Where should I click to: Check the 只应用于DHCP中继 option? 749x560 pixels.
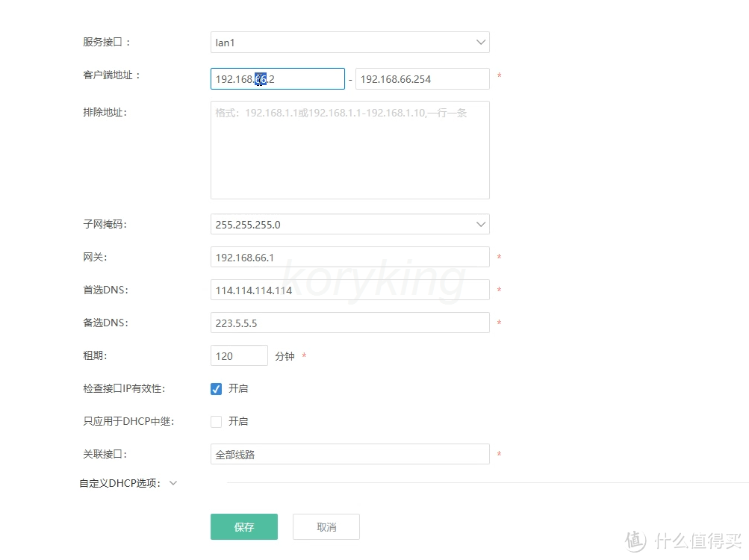tap(216, 421)
